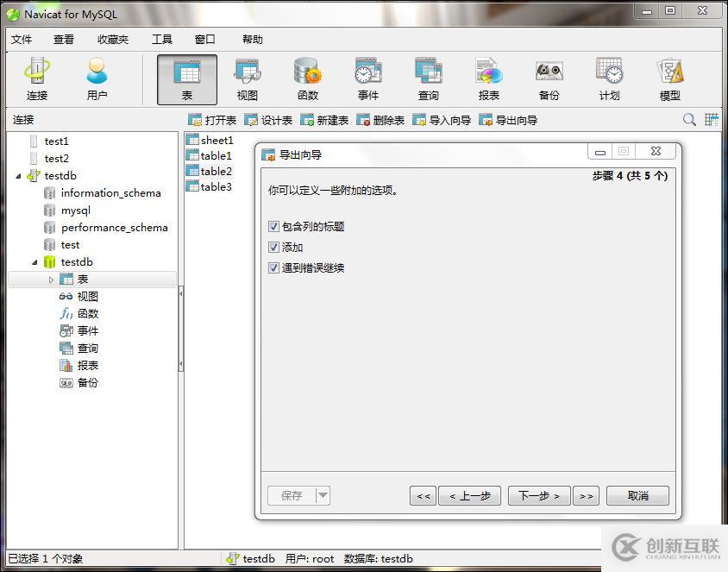The image size is (728, 572).
Task: Click 新建表 new table button
Action: click(324, 120)
